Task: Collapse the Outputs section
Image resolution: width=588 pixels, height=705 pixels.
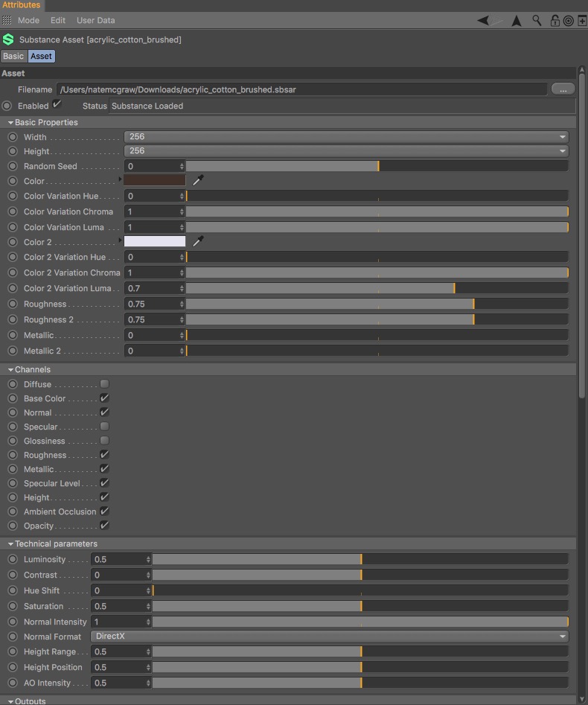Action: pyautogui.click(x=10, y=701)
